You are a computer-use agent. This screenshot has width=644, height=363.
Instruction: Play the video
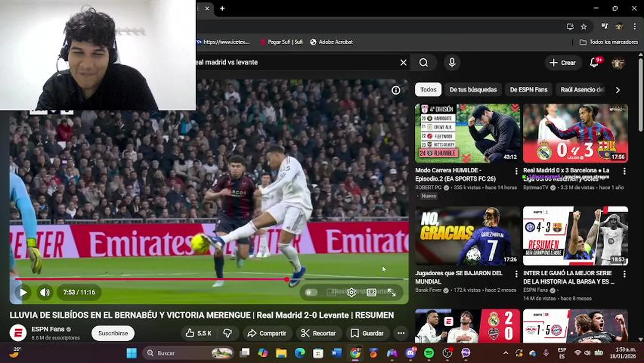tap(23, 292)
